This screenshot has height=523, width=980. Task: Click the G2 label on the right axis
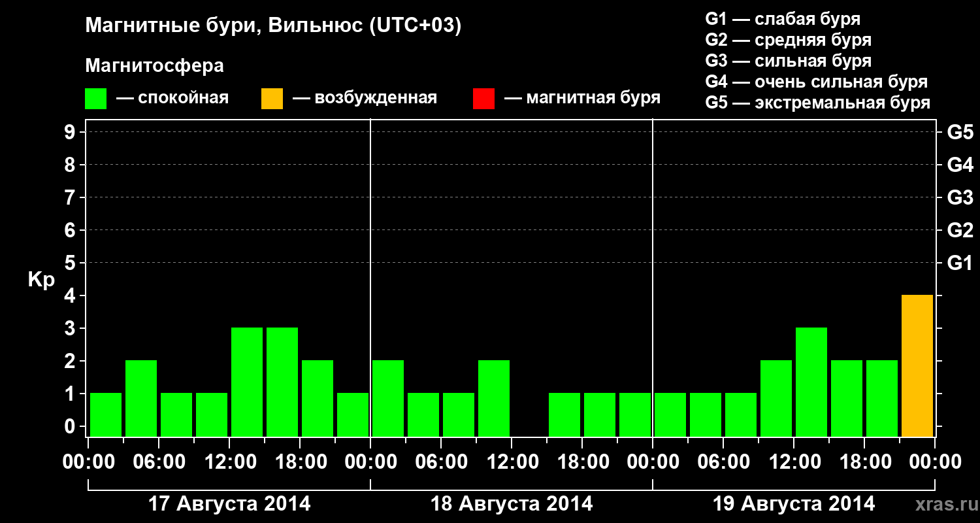point(960,230)
